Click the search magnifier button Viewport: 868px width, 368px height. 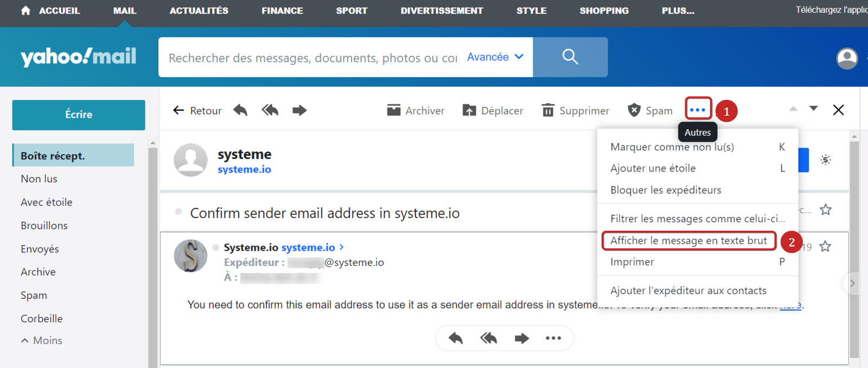[570, 57]
